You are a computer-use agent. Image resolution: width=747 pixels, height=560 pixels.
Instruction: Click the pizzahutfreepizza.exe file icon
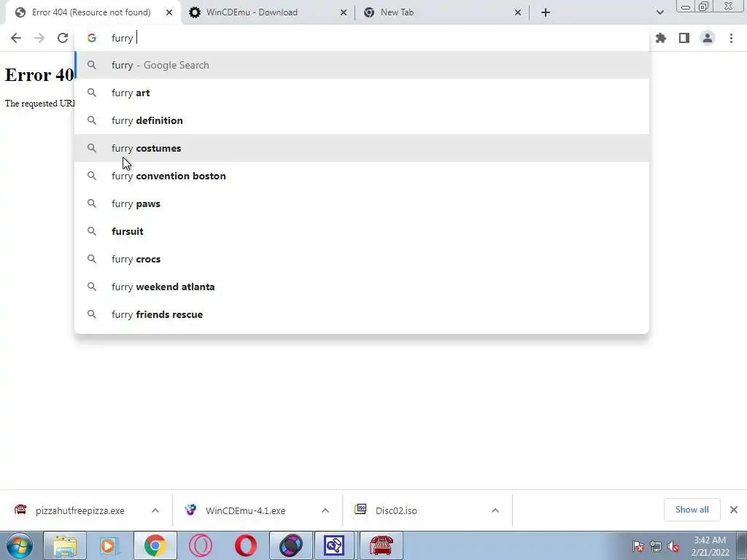click(x=20, y=510)
